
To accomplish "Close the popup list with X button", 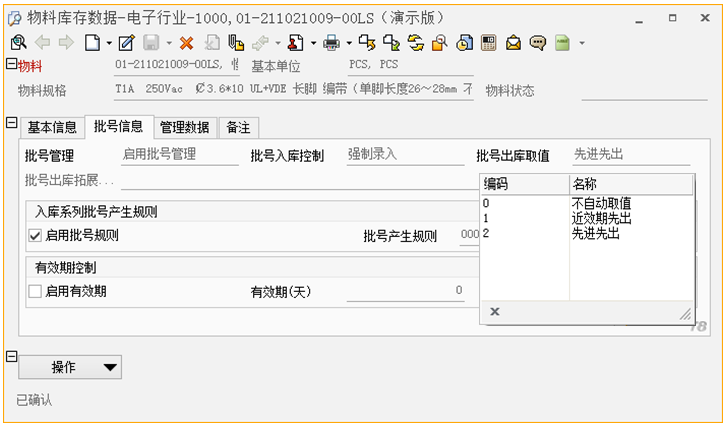I will tap(495, 312).
